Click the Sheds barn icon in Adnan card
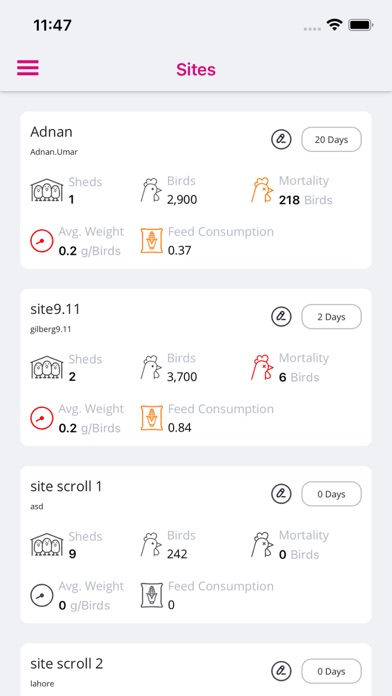Screen dimensions: 392x696 pyautogui.click(x=47, y=190)
